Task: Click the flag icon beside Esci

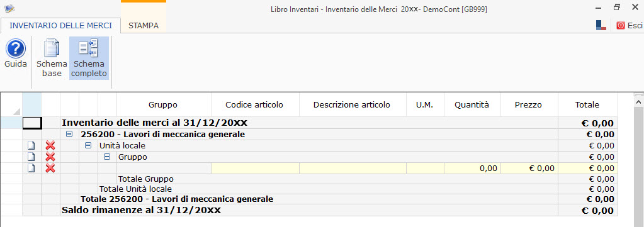Action: pyautogui.click(x=601, y=25)
